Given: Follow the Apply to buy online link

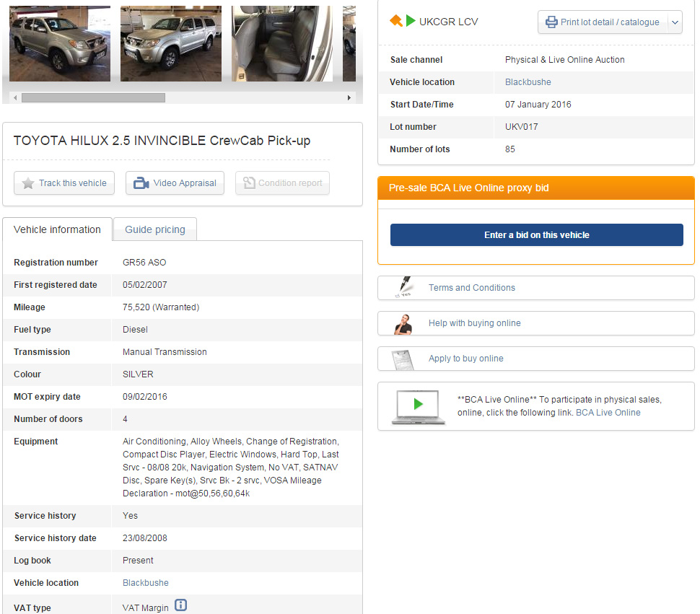Looking at the screenshot, I should coord(466,359).
